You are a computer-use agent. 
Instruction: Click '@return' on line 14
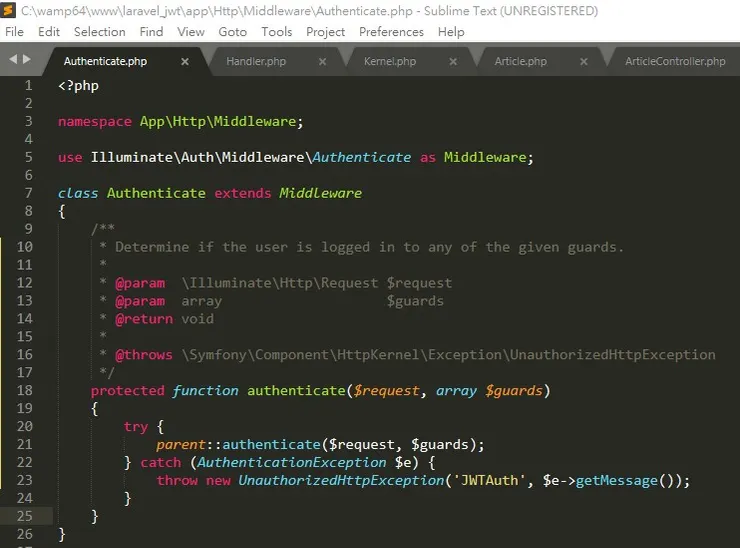144,319
